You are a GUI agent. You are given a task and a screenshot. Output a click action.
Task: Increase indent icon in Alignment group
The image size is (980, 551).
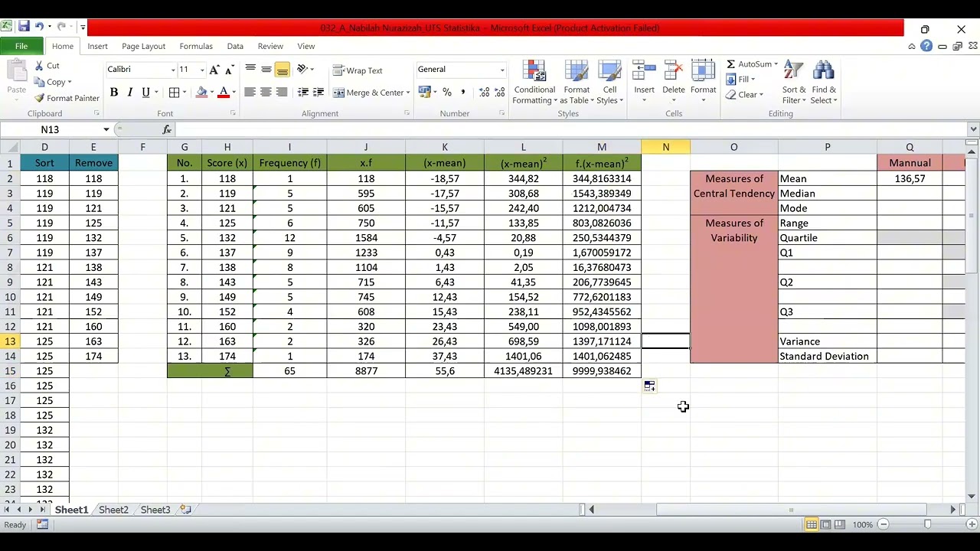click(x=318, y=93)
